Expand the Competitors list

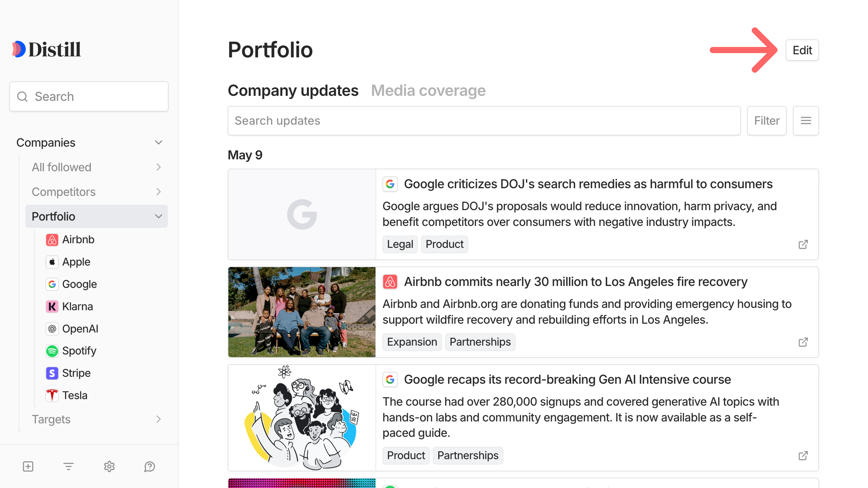point(158,192)
